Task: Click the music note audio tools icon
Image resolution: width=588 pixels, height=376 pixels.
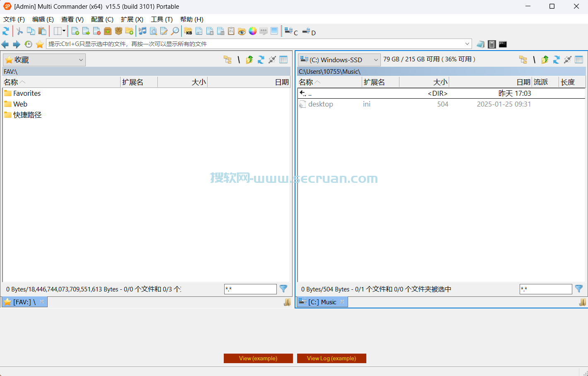Action: 143,31
